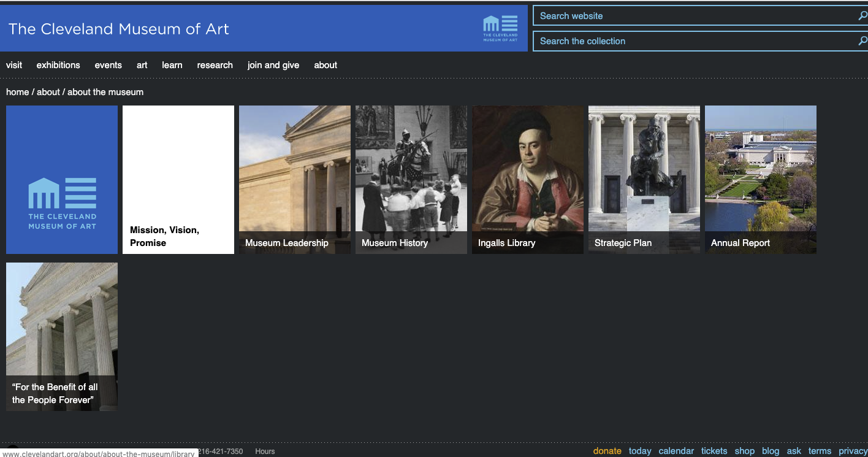
Task: Click the search website magnifier icon
Action: pyautogui.click(x=862, y=16)
